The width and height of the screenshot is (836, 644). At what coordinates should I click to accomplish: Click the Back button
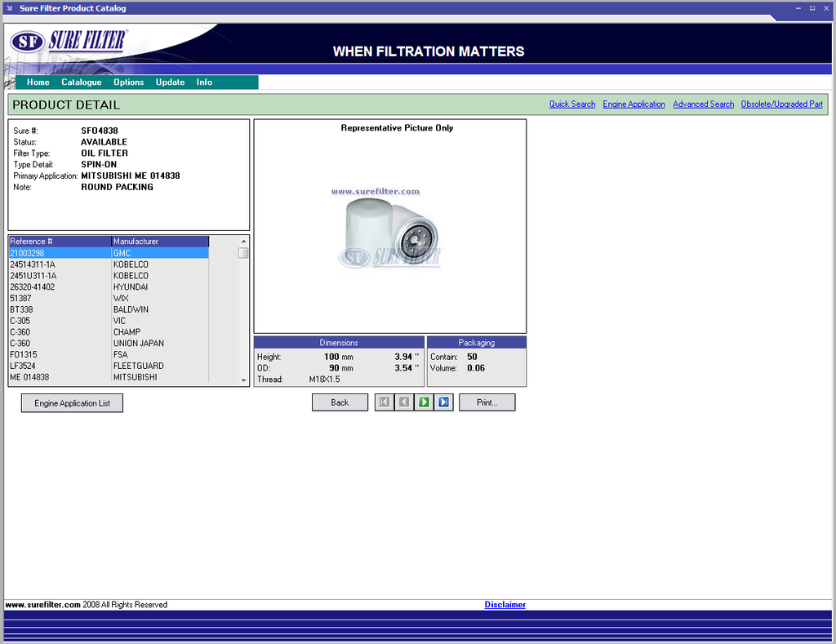point(340,402)
